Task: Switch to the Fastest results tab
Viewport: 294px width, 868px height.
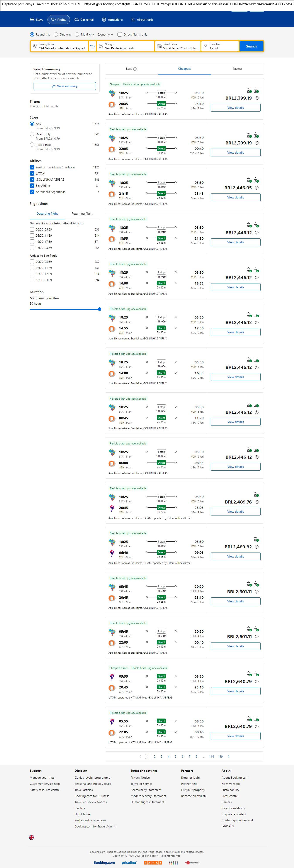Action: tap(237, 69)
